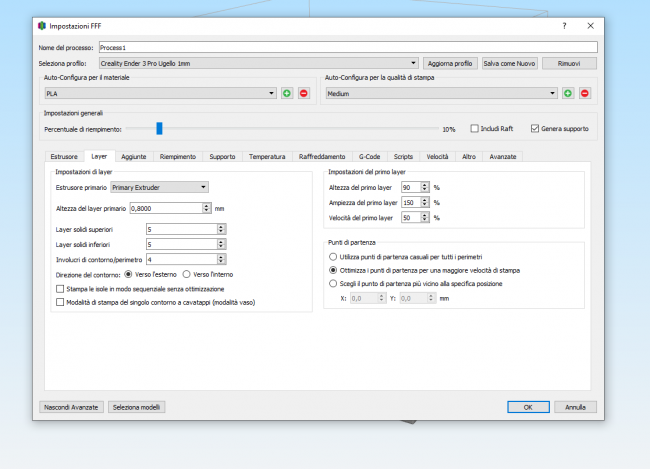This screenshot has height=469, width=650.
Task: Enable the Includi Raft checkbox
Action: tap(475, 129)
